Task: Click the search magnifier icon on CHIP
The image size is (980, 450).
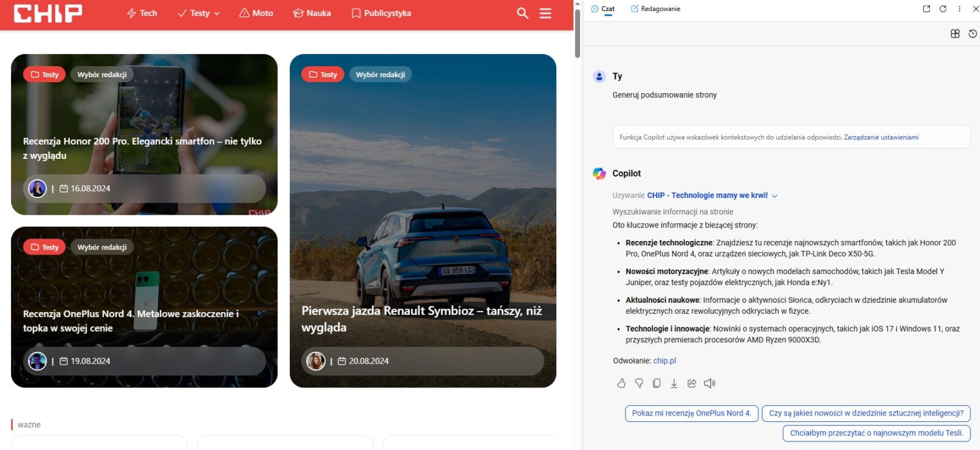Action: point(522,13)
